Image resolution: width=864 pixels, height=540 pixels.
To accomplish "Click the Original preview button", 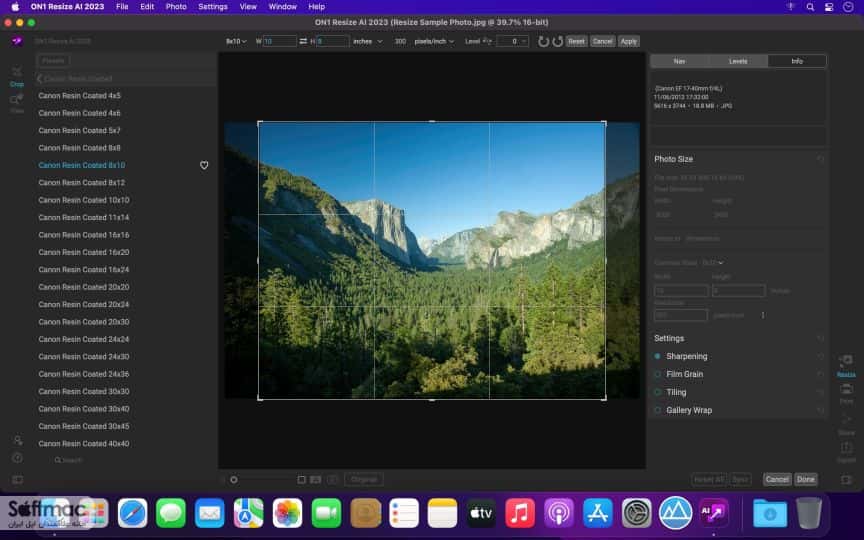I will (364, 479).
